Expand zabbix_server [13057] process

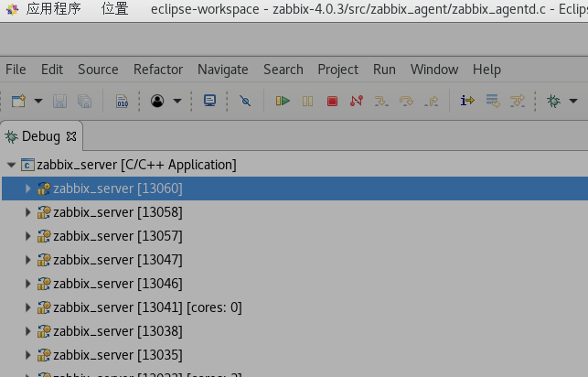[28, 236]
